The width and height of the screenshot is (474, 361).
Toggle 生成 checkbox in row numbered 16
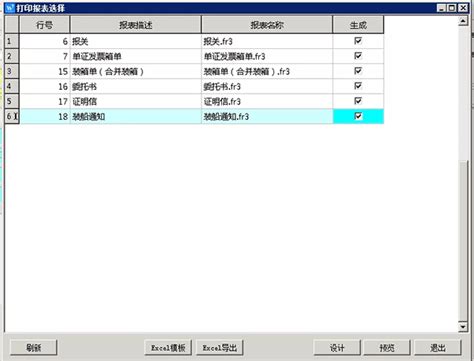(x=358, y=86)
